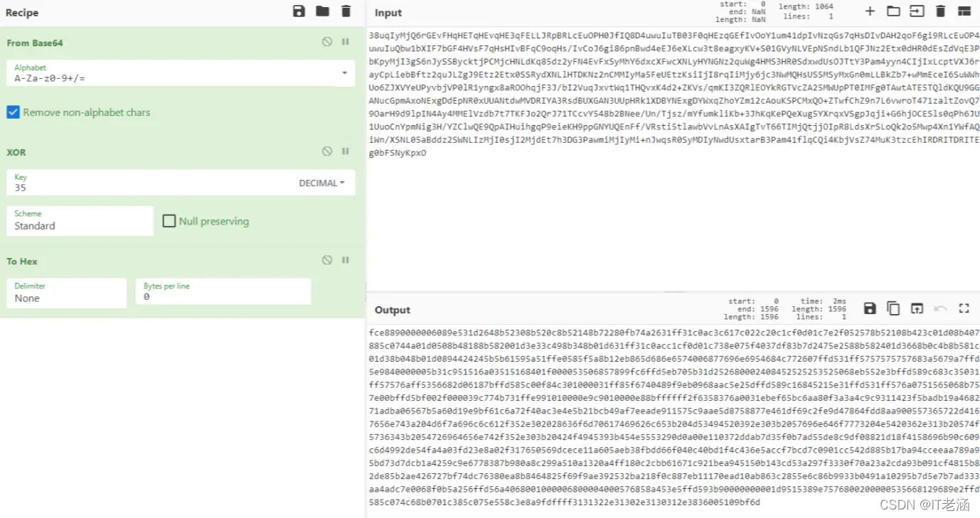
Task: Set breakpoint on To Hex operation
Action: coord(346,261)
